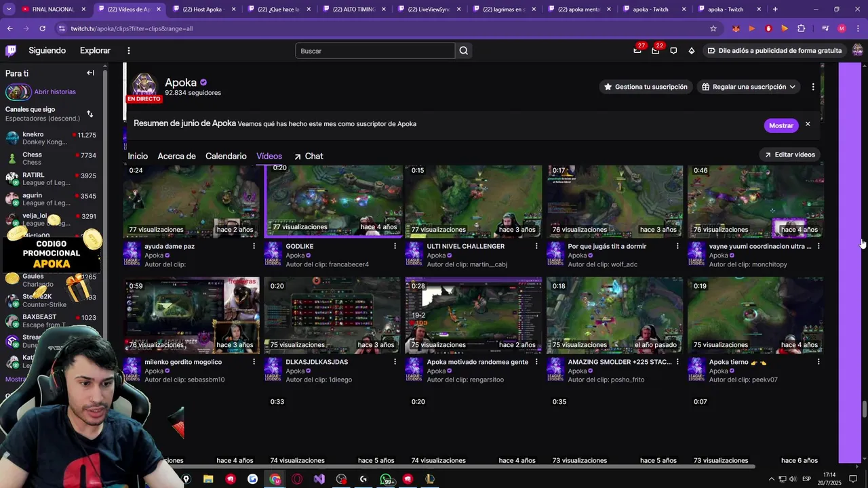The width and height of the screenshot is (868, 488).
Task: Open the Chat popout link
Action: click(x=308, y=157)
